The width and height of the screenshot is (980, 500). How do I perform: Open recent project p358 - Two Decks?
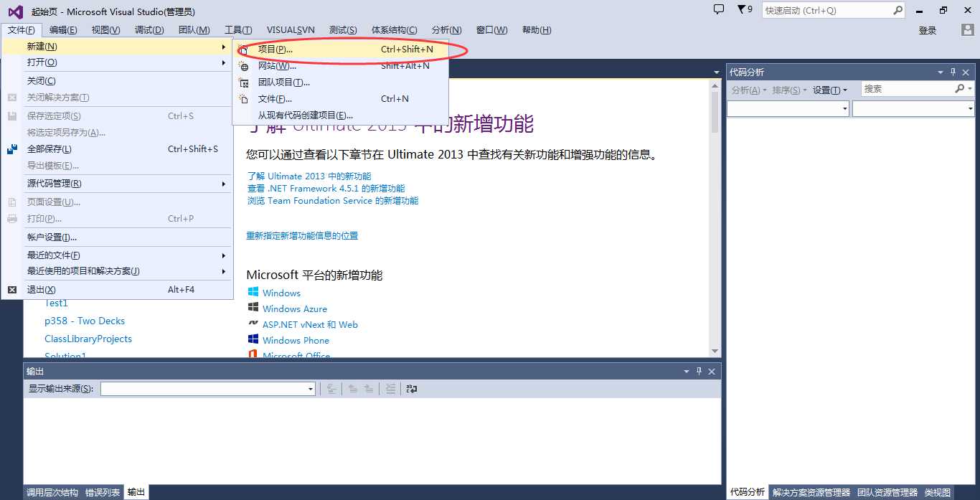[85, 321]
